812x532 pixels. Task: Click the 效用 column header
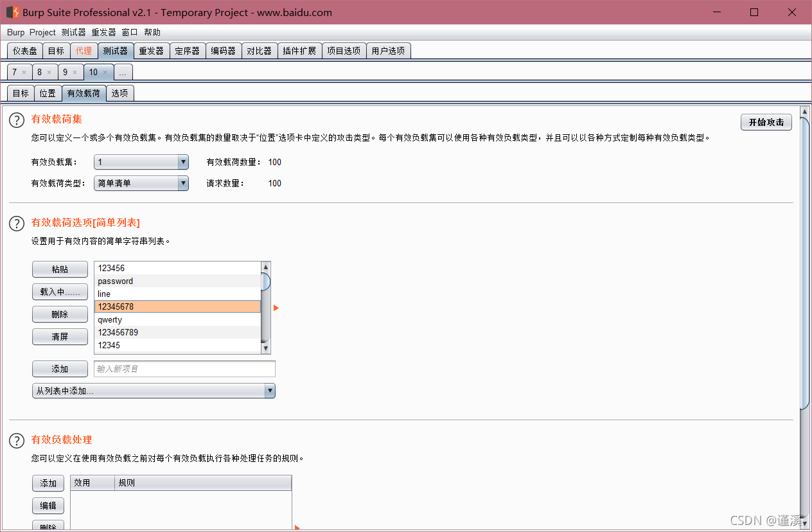[x=93, y=483]
